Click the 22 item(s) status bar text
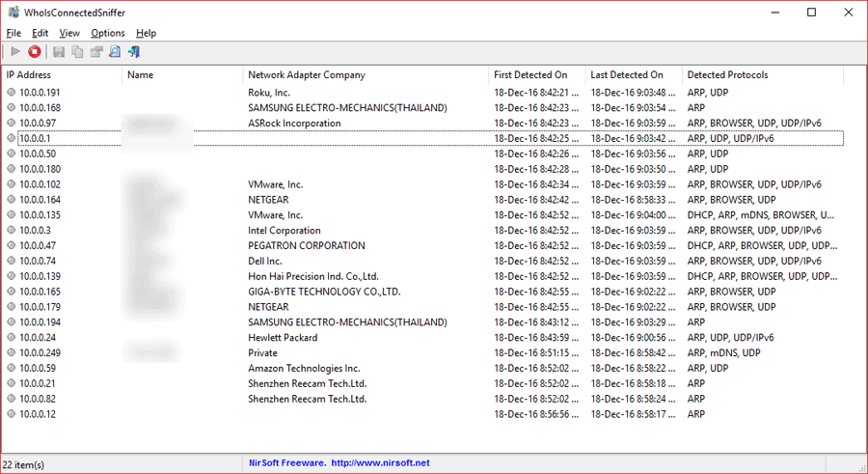868x474 pixels. (24, 464)
